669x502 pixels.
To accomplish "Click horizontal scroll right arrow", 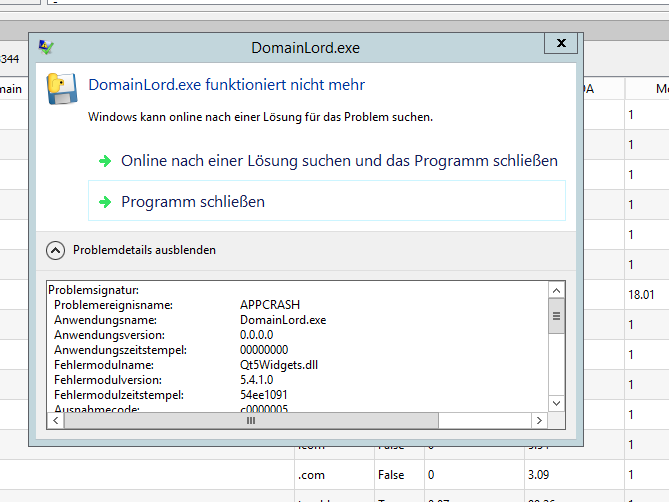I will pos(539,421).
